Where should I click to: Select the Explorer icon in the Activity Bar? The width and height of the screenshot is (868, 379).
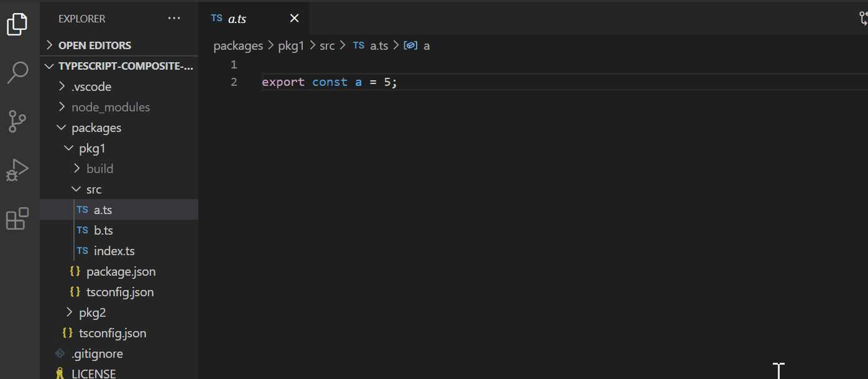(x=17, y=24)
